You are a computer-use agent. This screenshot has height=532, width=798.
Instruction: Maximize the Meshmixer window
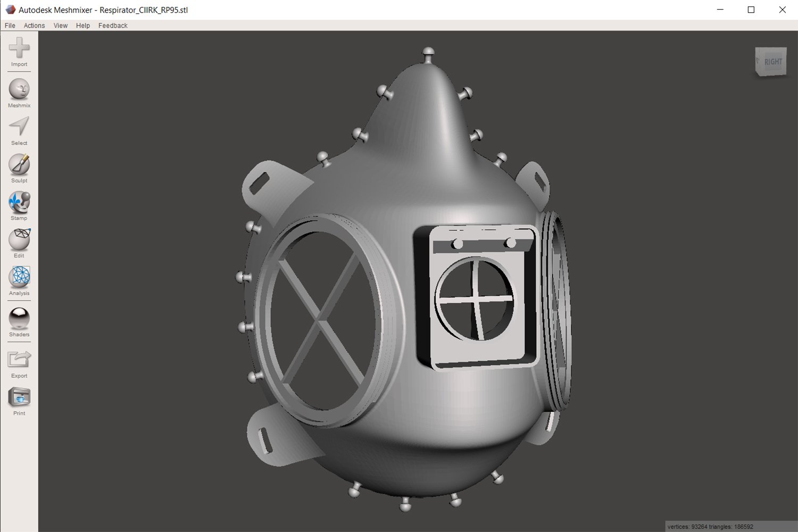751,10
